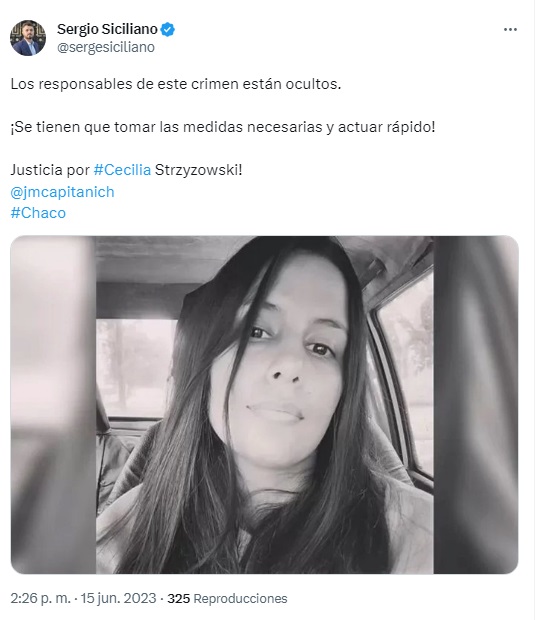The height and width of the screenshot is (620, 536).
Task: Click the bold number 325 in views
Action: pos(179,598)
